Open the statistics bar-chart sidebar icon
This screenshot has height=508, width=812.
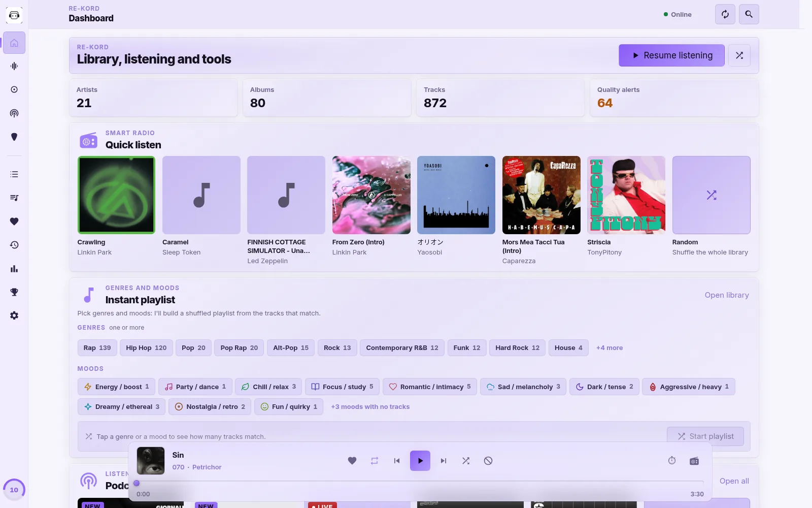pyautogui.click(x=14, y=269)
